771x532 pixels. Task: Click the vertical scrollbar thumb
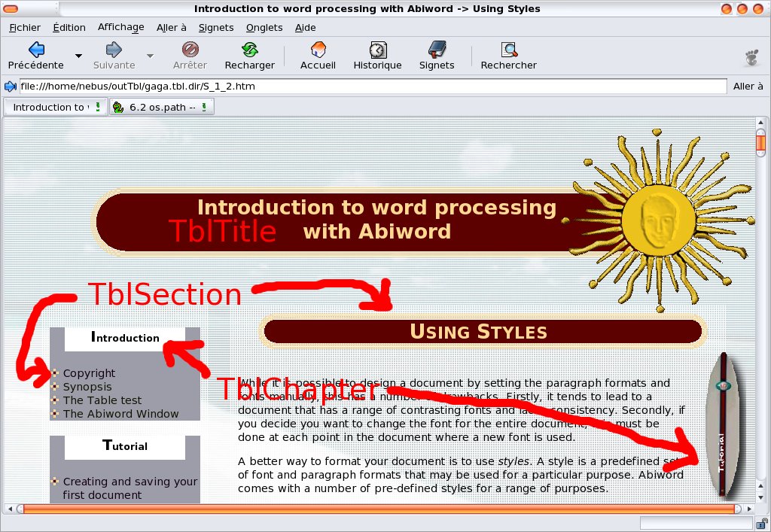click(x=760, y=142)
